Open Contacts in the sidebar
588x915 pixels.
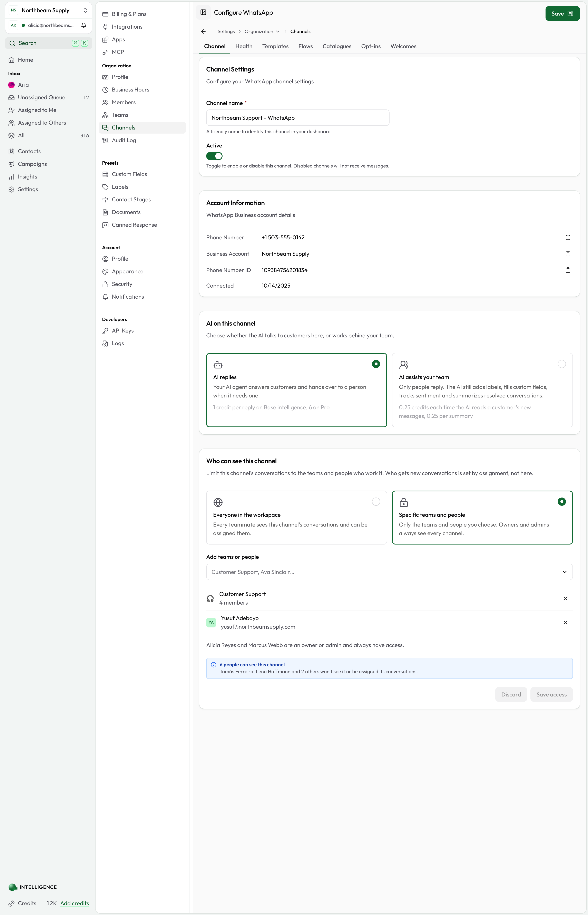tap(49, 151)
